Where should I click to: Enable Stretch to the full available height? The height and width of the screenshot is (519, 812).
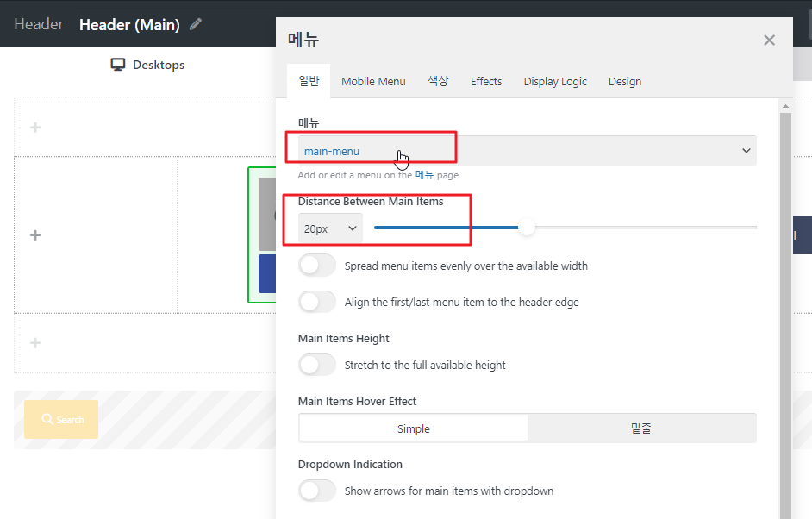[317, 366]
